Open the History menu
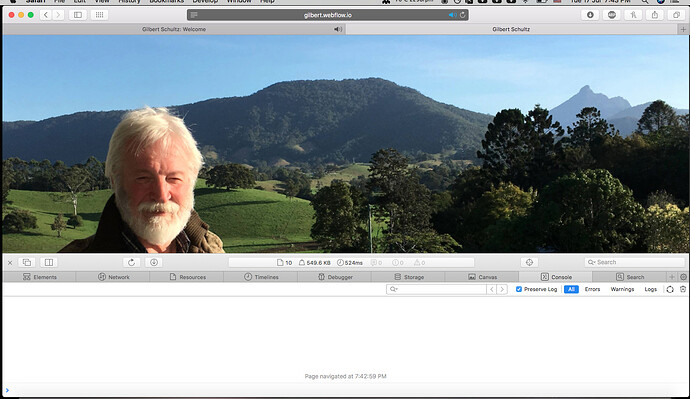Screen dimensions: 690x399 (129, 1)
